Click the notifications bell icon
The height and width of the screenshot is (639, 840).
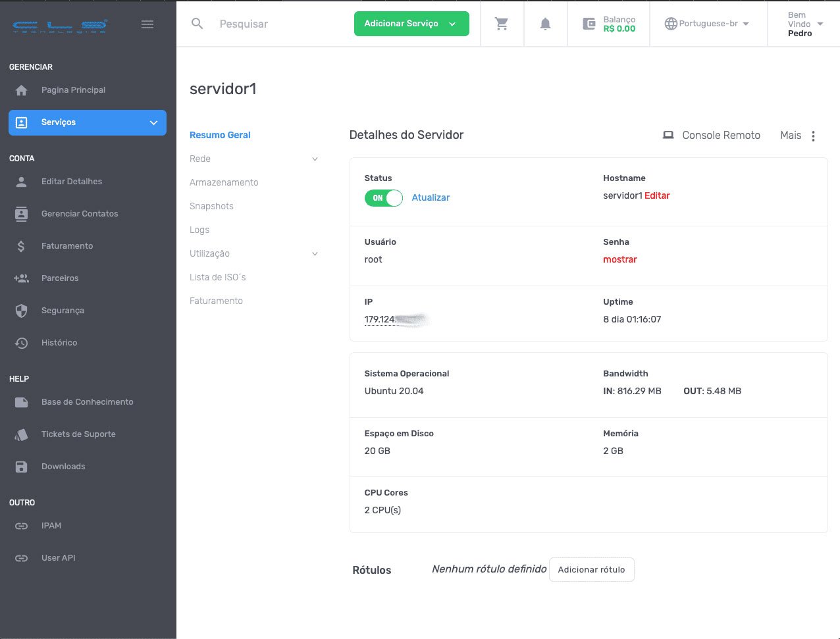coord(545,24)
